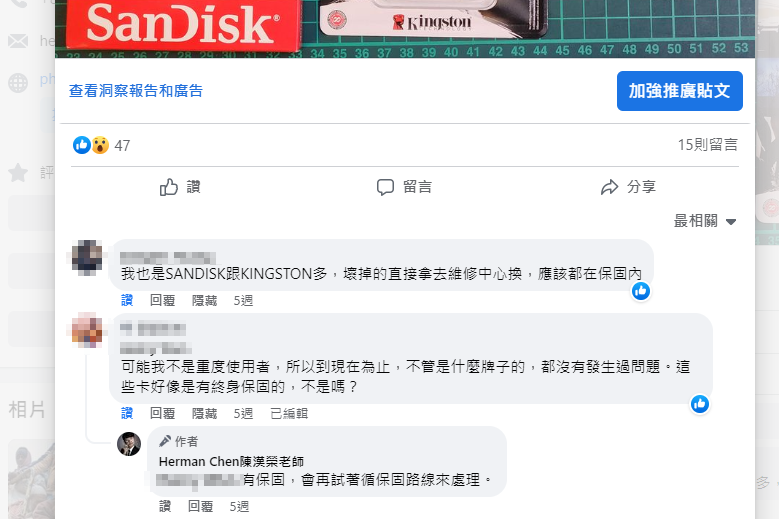Open the blue like reaction icon beside 47
Viewport: 779px width, 519px height.
(x=81, y=145)
